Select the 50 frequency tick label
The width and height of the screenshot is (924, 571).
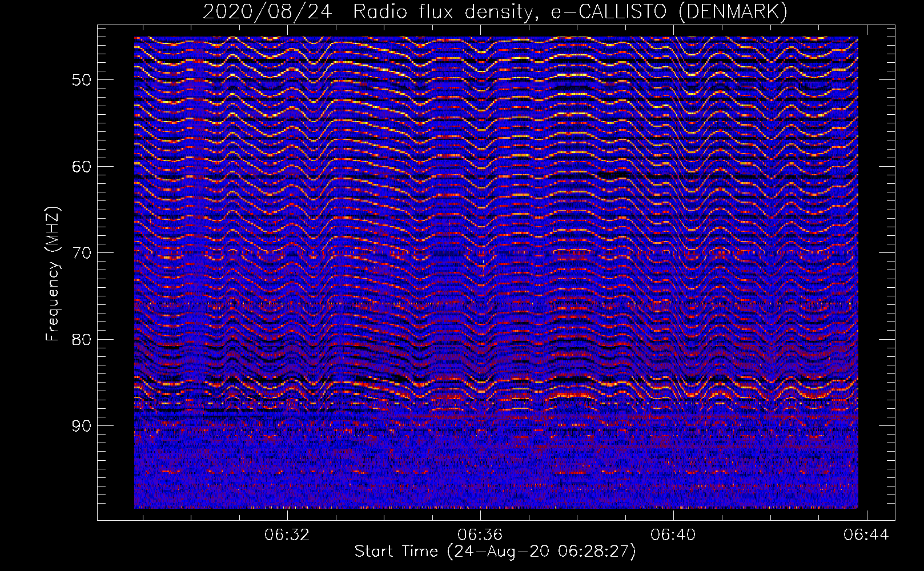tap(82, 80)
